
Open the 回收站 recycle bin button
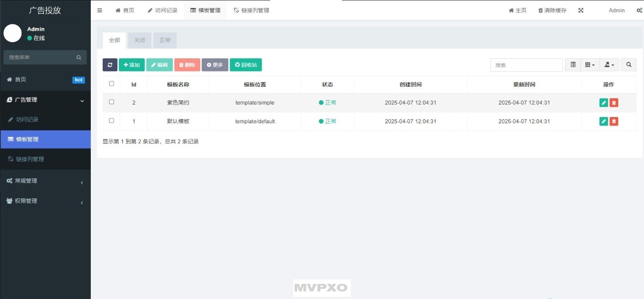pos(246,65)
